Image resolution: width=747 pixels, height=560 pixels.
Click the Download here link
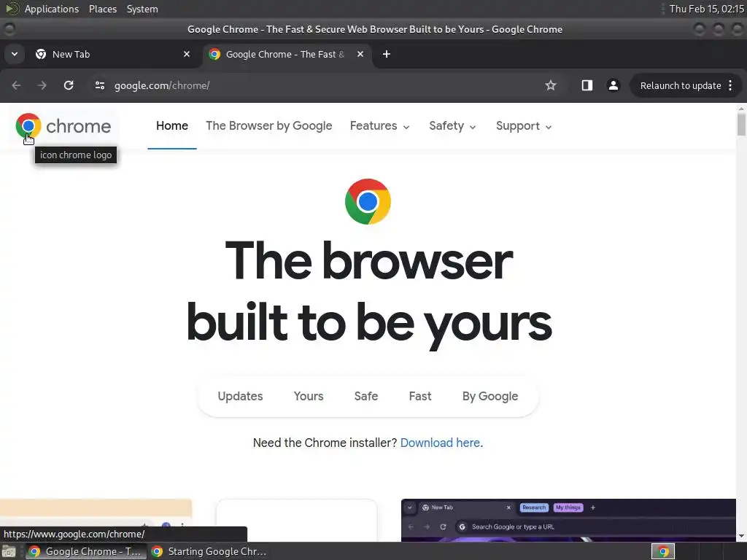[440, 443]
